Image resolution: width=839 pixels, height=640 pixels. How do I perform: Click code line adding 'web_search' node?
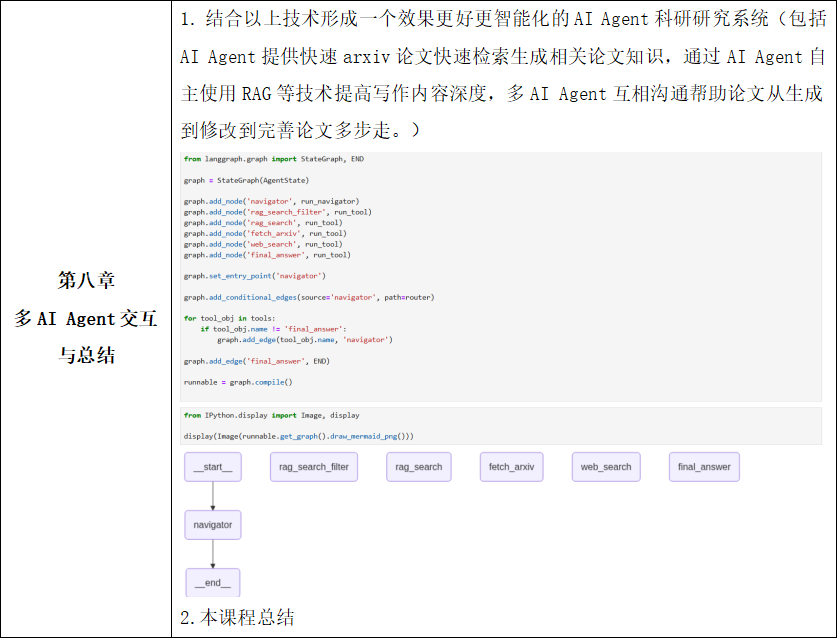click(263, 244)
